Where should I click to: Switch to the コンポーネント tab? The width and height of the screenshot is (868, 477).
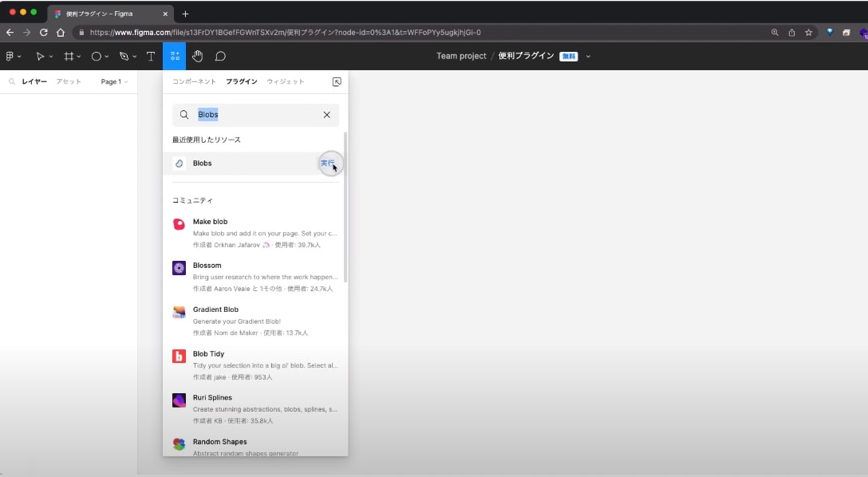pos(194,81)
